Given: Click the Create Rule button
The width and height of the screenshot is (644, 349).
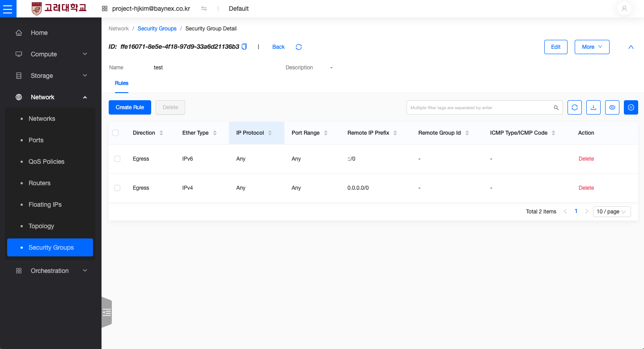Looking at the screenshot, I should pos(130,107).
